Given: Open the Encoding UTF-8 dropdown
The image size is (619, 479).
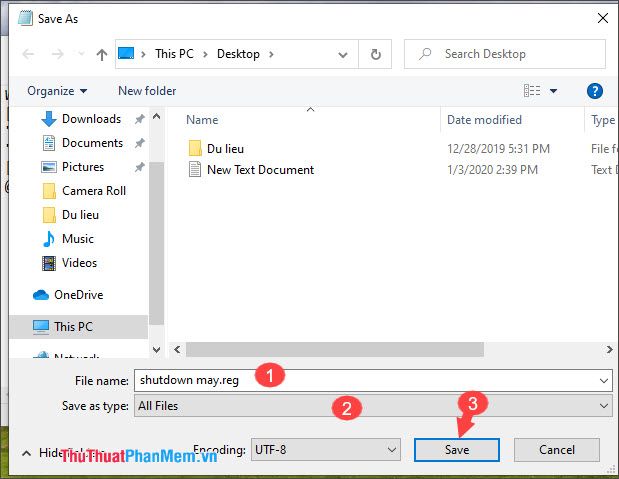Looking at the screenshot, I should 326,449.
